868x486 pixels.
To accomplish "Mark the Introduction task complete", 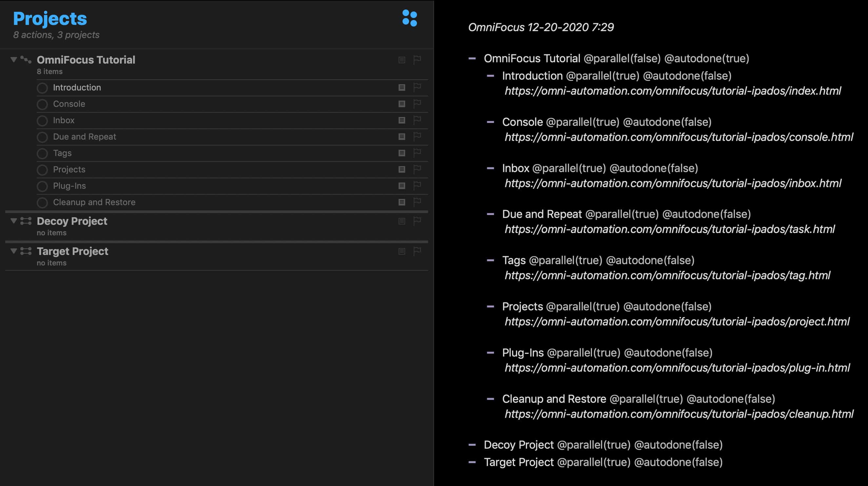I will 42,88.
